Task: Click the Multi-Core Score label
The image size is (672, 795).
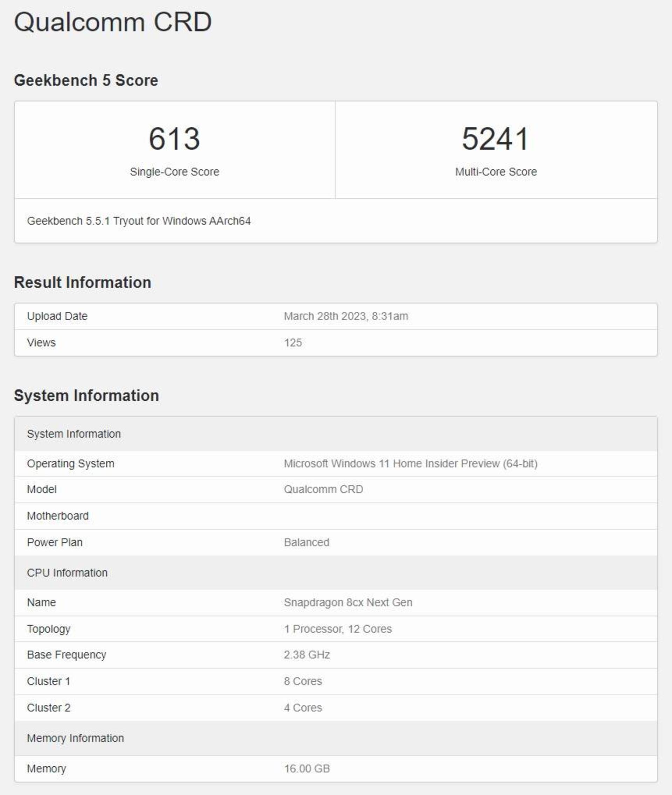Action: tap(496, 172)
